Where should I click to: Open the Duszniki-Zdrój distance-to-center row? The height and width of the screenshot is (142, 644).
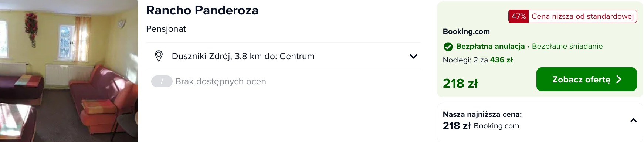[x=284, y=56]
